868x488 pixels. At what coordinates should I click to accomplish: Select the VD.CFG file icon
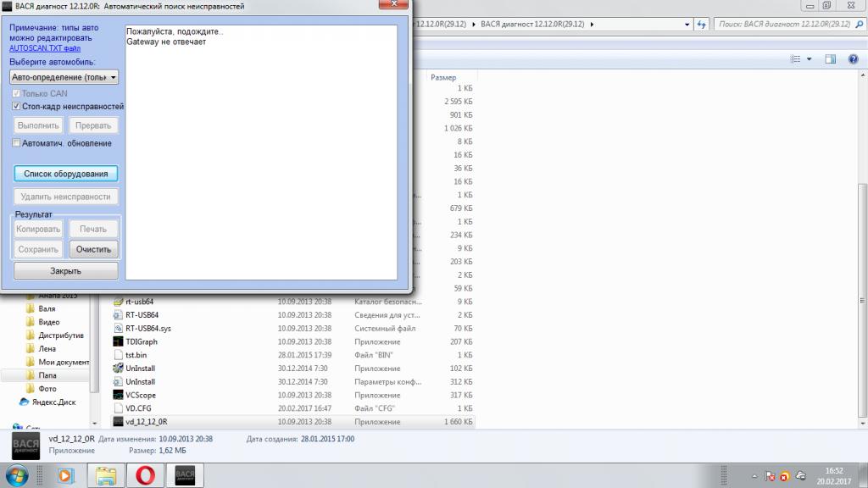point(118,408)
